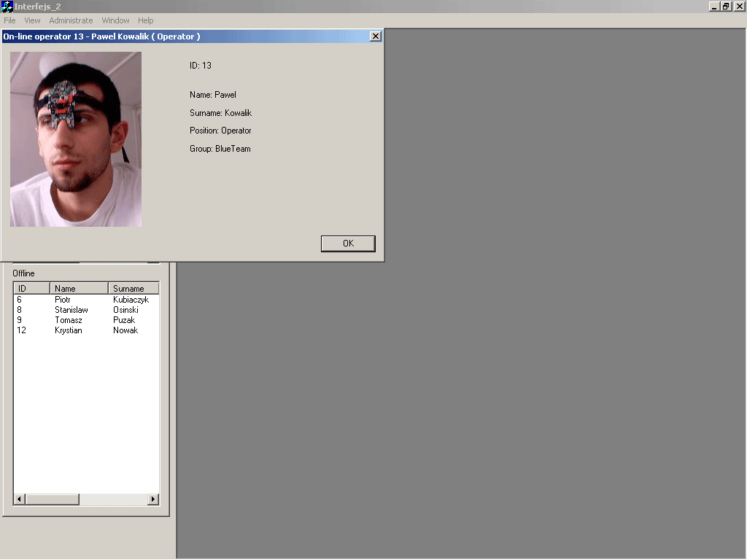
Task: Click surname Puzak in Offline list
Action: 124,320
